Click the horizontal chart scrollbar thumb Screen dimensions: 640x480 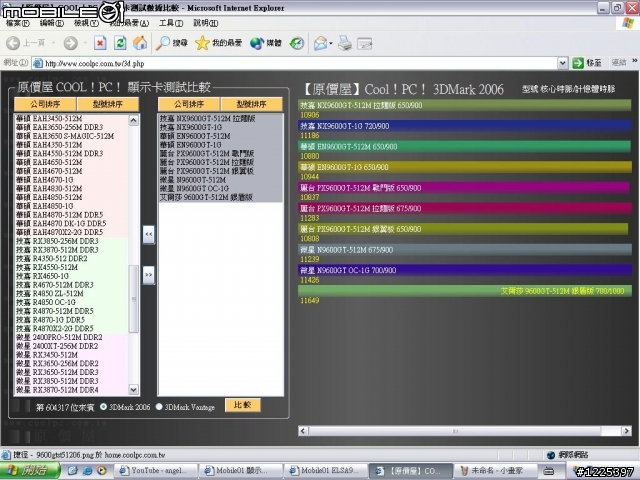tap(455, 431)
